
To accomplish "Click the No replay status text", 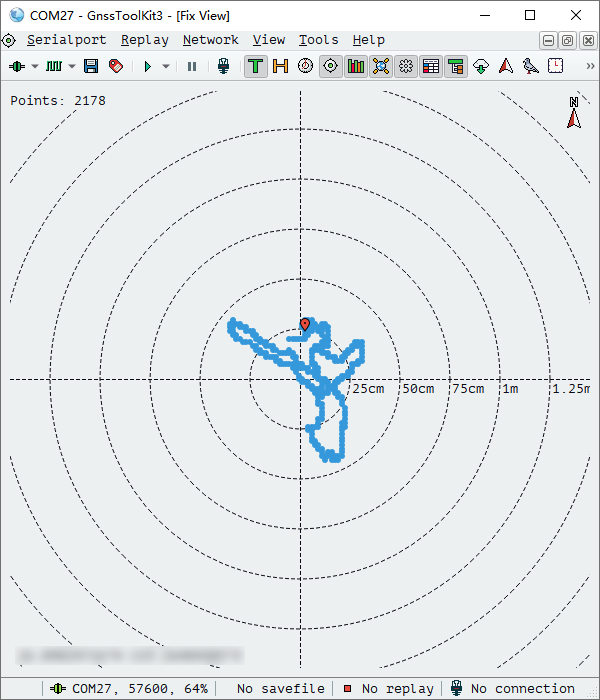I will (x=397, y=689).
